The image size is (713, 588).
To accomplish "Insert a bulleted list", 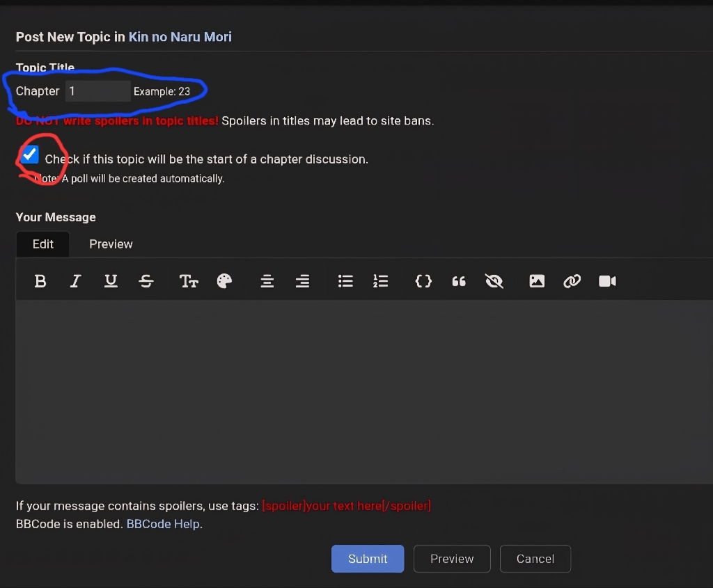I will click(345, 281).
